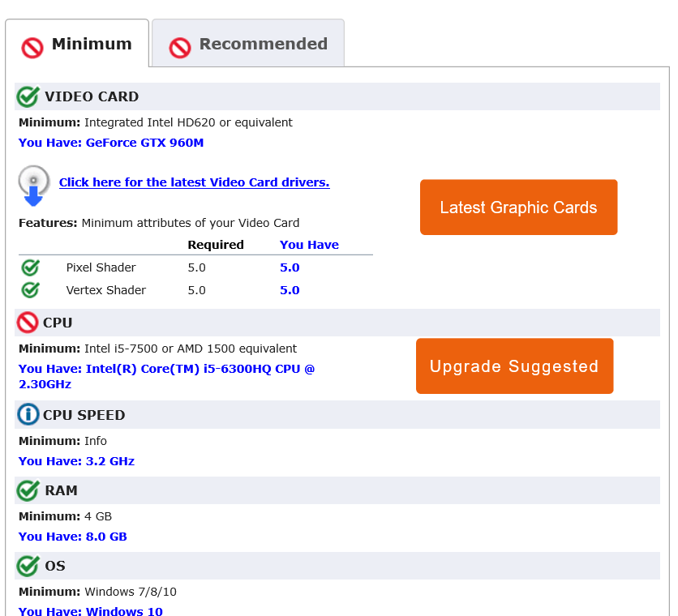Click the Latest Graphic Cards button

pyautogui.click(x=518, y=207)
